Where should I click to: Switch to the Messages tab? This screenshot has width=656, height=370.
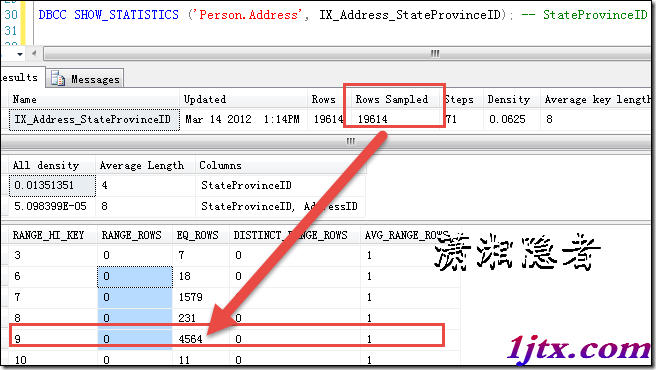click(x=85, y=78)
